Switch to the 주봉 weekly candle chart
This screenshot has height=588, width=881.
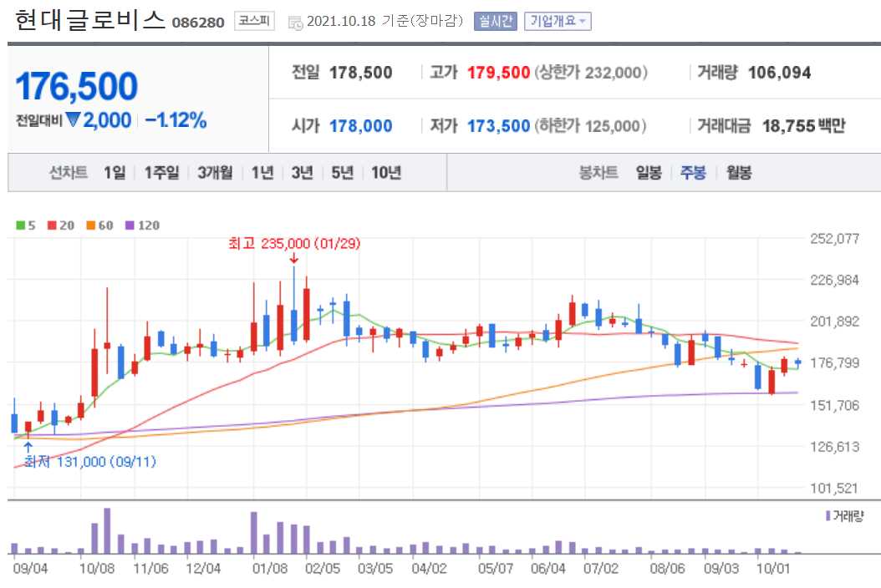[693, 172]
